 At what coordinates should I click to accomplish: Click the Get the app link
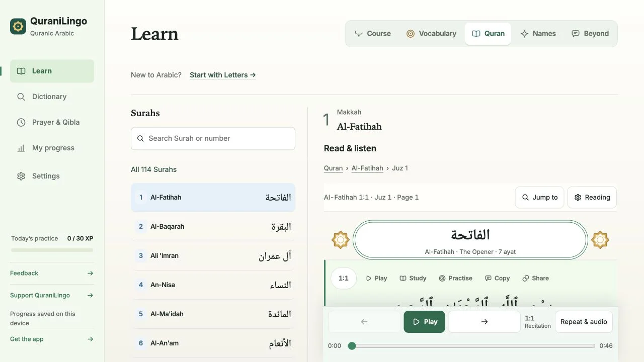tap(52, 339)
